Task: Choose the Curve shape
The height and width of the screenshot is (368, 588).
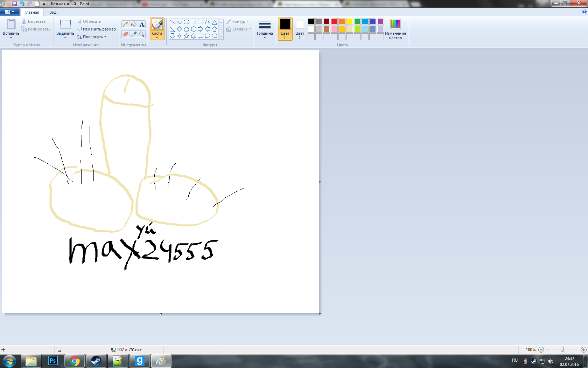Action: click(x=179, y=22)
